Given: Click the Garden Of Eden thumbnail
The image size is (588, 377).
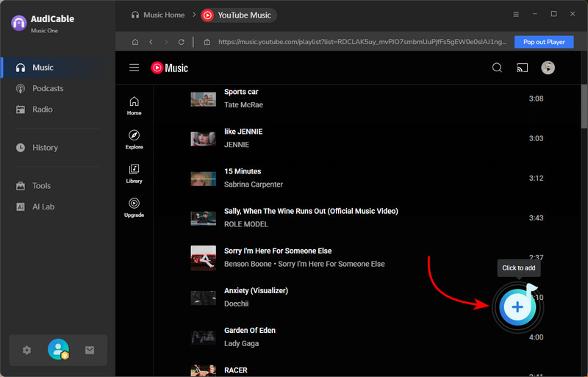Looking at the screenshot, I should tap(204, 337).
